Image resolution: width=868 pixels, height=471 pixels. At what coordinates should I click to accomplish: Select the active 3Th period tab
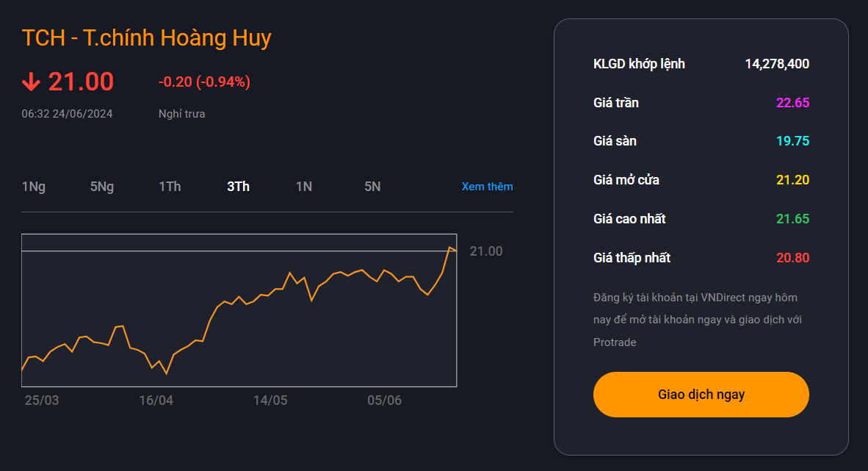pyautogui.click(x=238, y=187)
